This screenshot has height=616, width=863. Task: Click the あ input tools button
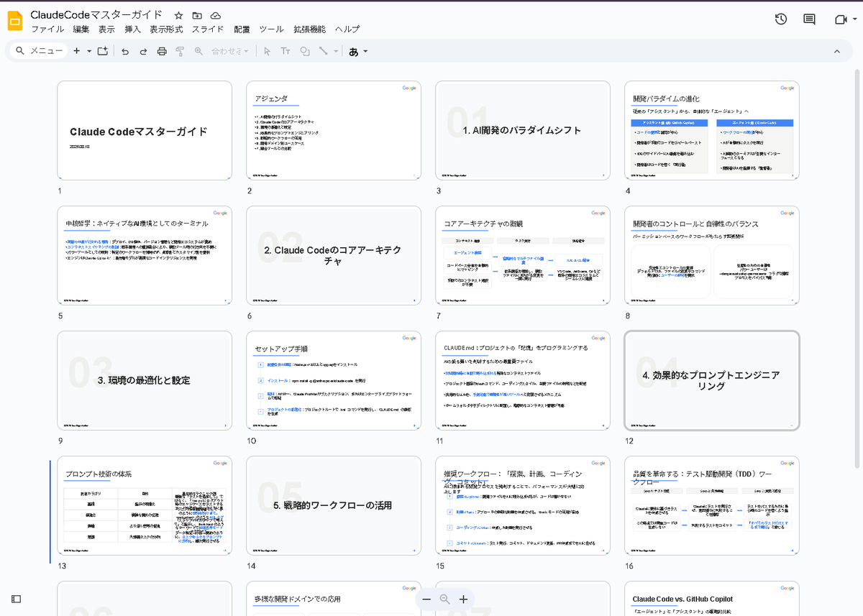click(354, 51)
